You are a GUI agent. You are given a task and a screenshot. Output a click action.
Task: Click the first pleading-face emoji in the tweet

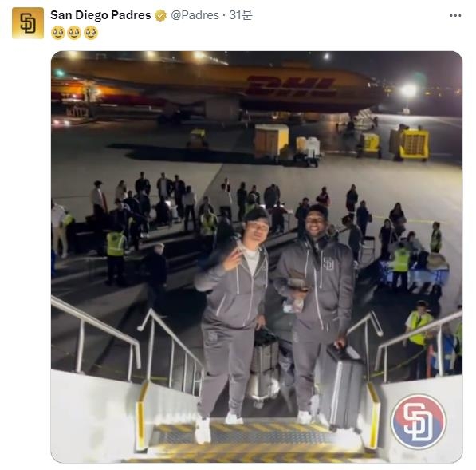tap(58, 33)
